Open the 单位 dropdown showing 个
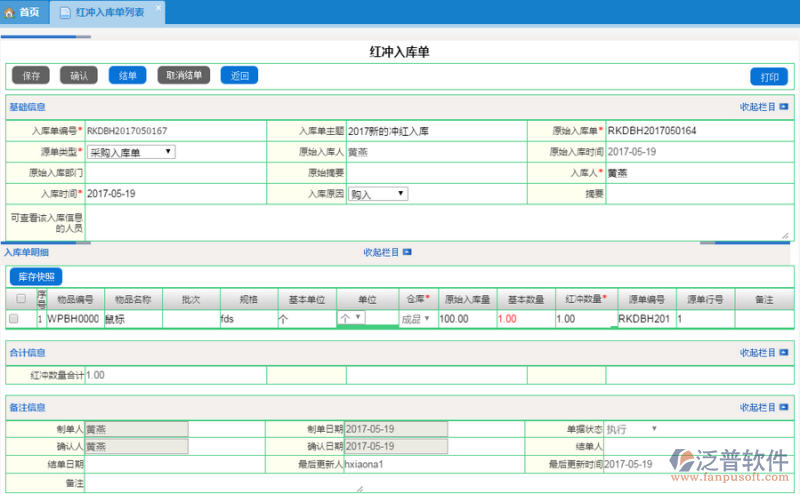800x494 pixels. tap(351, 318)
